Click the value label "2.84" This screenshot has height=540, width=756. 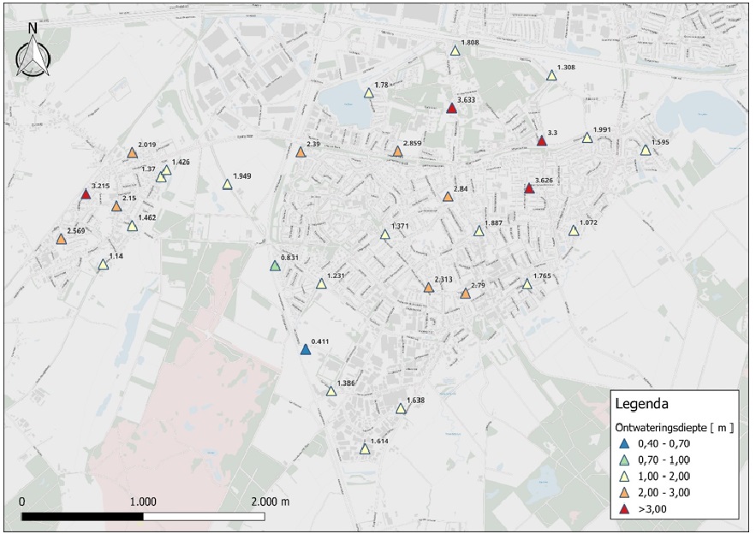(x=461, y=189)
